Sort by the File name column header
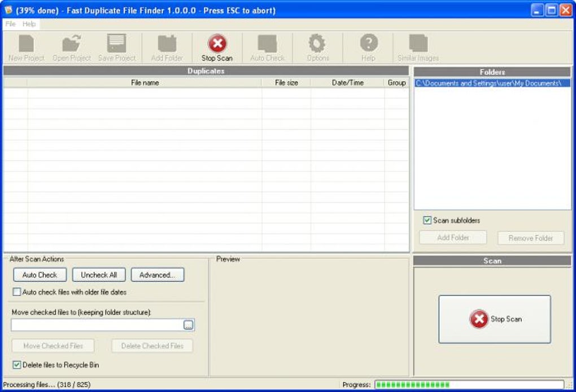 pos(145,82)
